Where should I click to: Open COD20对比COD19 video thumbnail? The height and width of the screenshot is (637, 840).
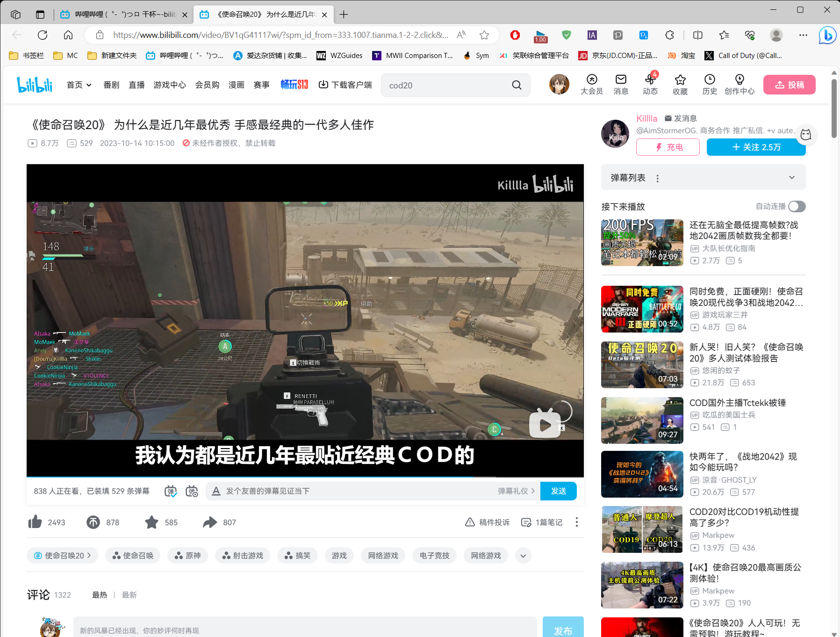[x=642, y=529]
